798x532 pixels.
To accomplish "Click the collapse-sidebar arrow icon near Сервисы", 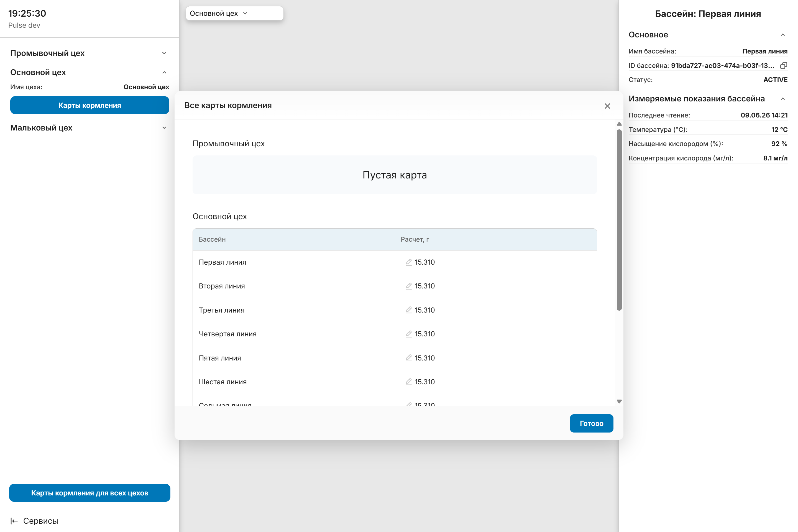I will [14, 521].
